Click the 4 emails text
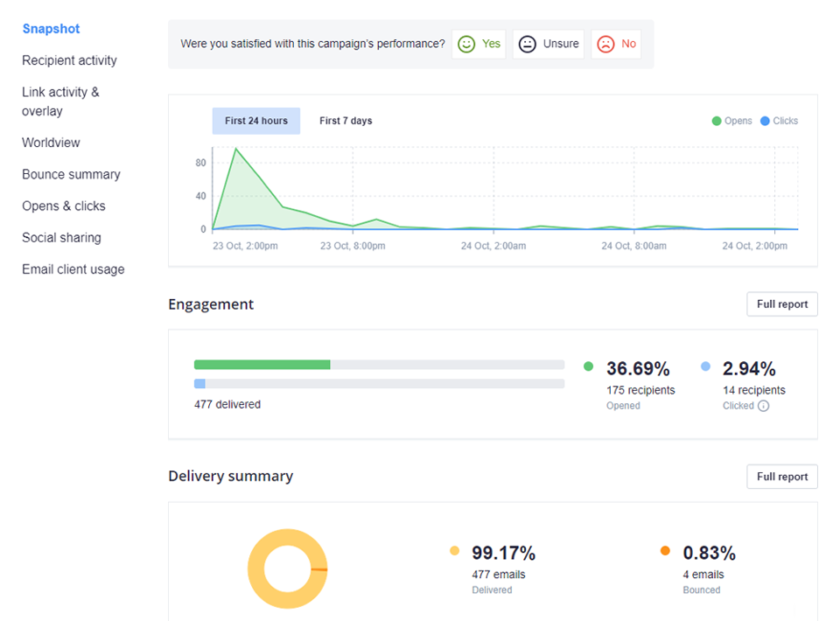 pos(703,575)
